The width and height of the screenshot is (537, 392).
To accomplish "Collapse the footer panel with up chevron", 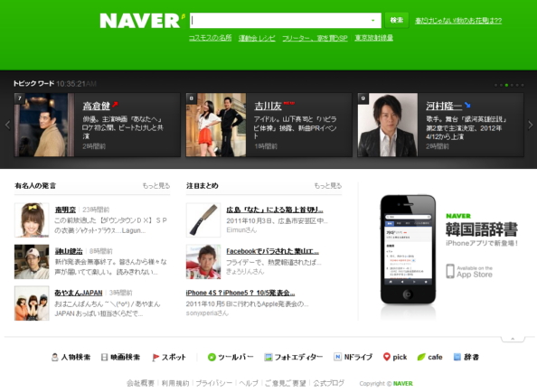I will pos(513,339).
